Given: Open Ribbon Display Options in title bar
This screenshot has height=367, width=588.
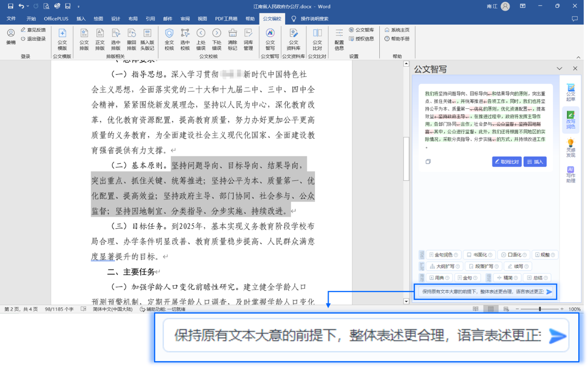Looking at the screenshot, I should pyautogui.click(x=523, y=6).
